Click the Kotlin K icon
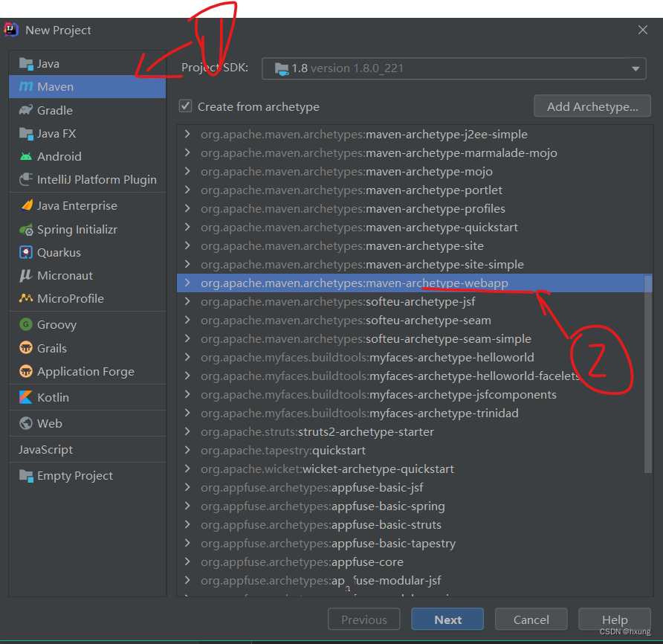This screenshot has width=663, height=644. (x=26, y=397)
